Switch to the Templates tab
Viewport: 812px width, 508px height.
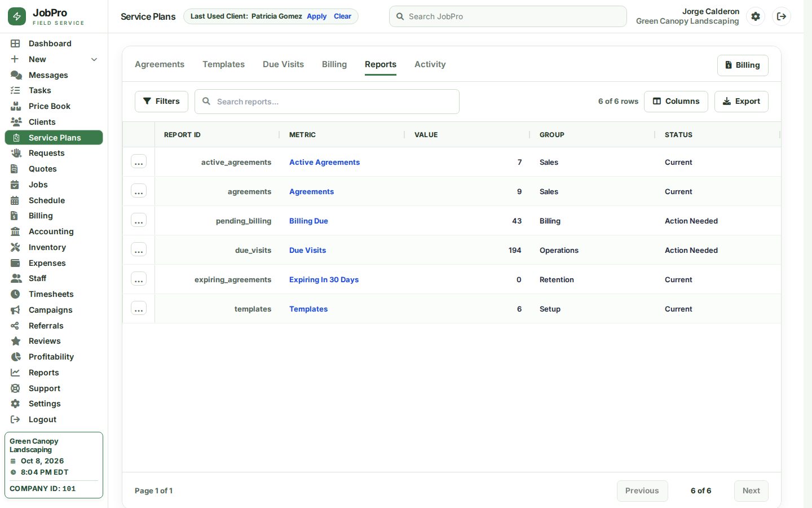pyautogui.click(x=224, y=64)
